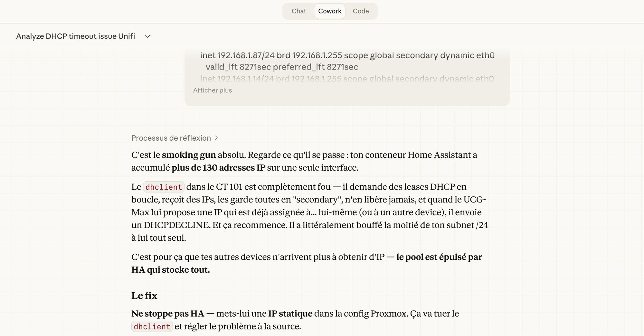This screenshot has width=644, height=336.
Task: Click bold text "plus de 130 adresses IP"
Action: click(218, 168)
